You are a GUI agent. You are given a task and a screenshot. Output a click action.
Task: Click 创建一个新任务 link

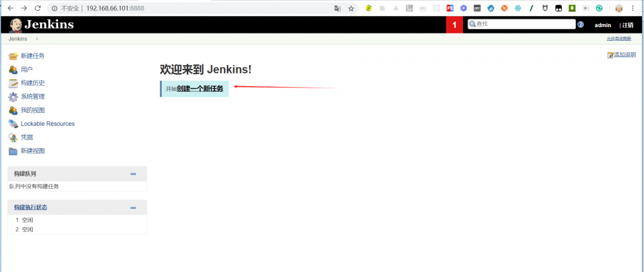[x=200, y=89]
